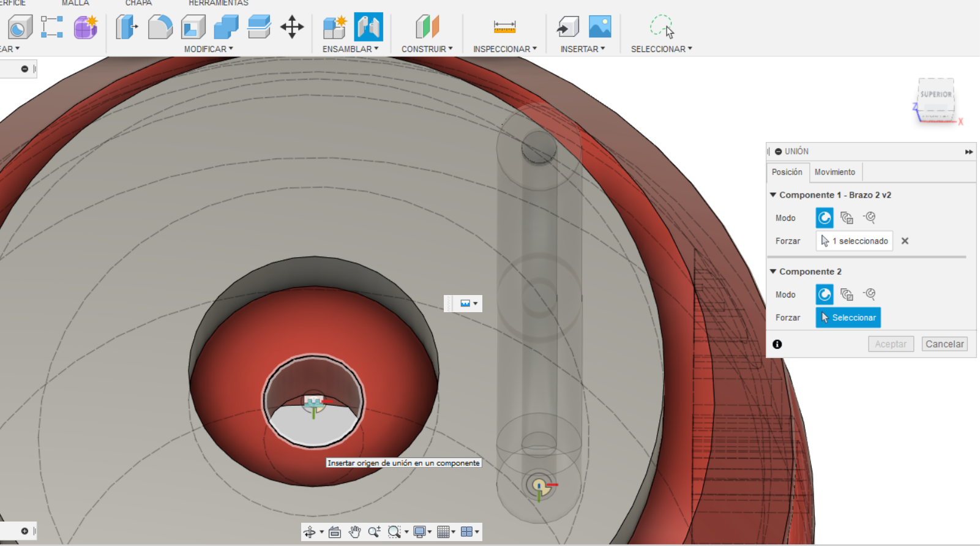The height and width of the screenshot is (546, 980).
Task: Open the INSPECCIONAR dropdown menu
Action: click(x=505, y=49)
